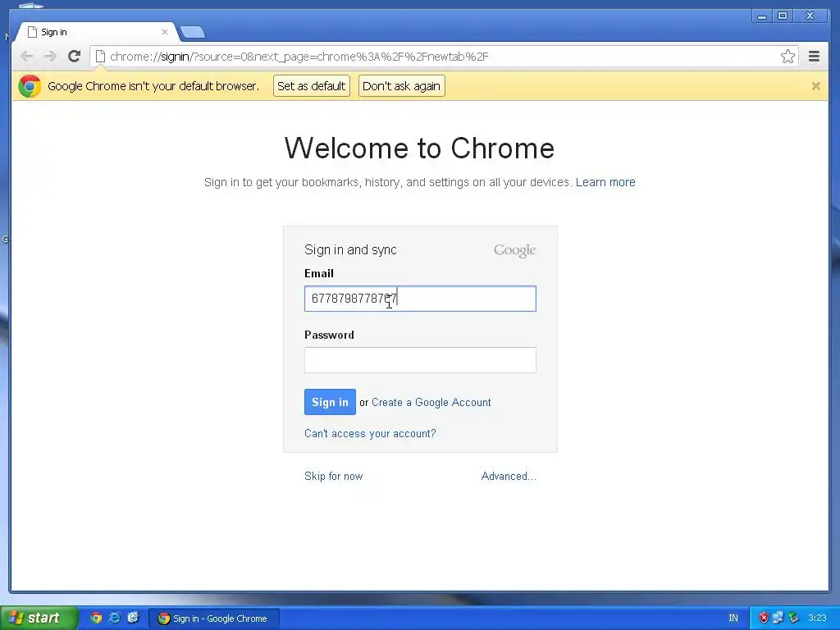Launch Chrome from quick launch bar

(x=96, y=618)
